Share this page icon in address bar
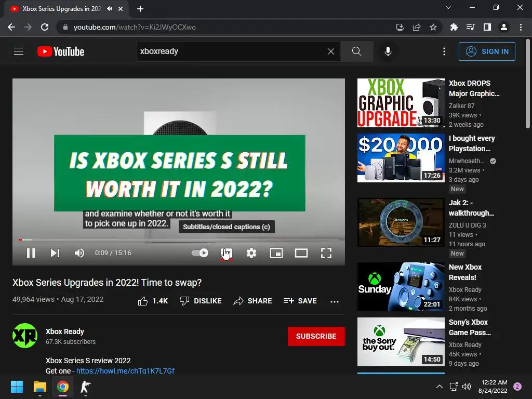The height and width of the screenshot is (399, 532). (x=416, y=27)
